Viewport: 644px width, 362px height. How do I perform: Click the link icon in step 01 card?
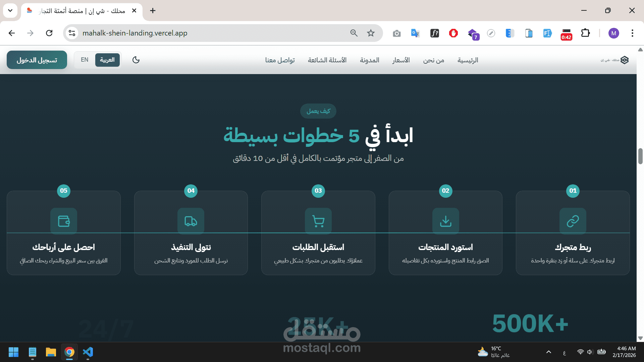[573, 221]
